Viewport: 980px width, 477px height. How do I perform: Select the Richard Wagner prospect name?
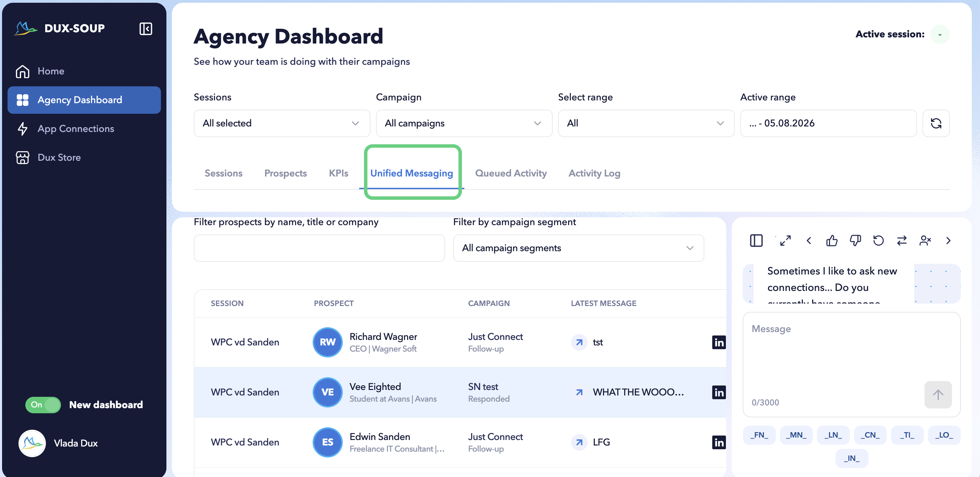(383, 337)
